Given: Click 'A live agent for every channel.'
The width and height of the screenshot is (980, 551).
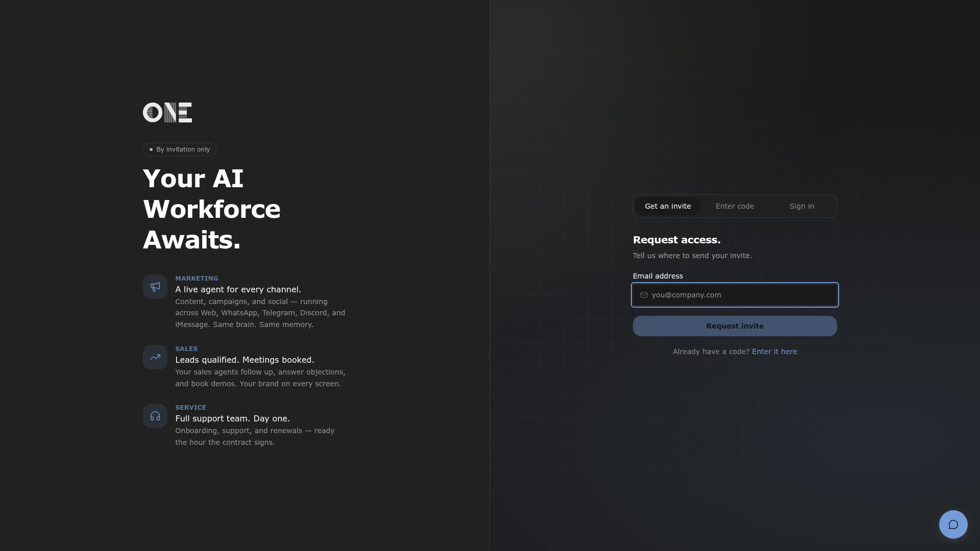Looking at the screenshot, I should tap(238, 290).
